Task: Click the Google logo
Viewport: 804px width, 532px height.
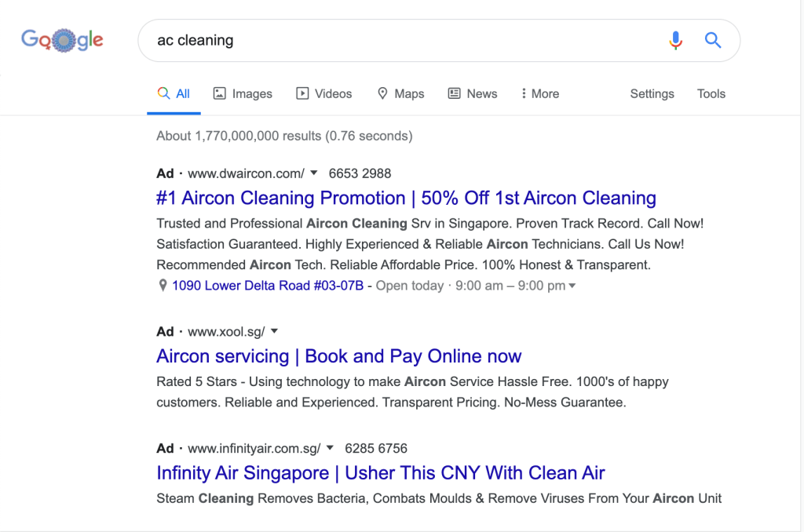Action: coord(62,39)
